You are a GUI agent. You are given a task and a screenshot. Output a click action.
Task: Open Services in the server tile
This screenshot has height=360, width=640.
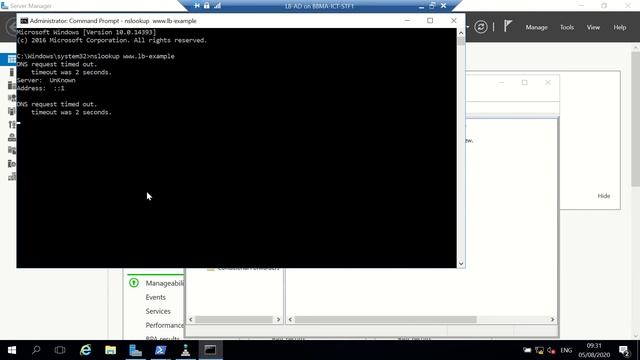[158, 311]
